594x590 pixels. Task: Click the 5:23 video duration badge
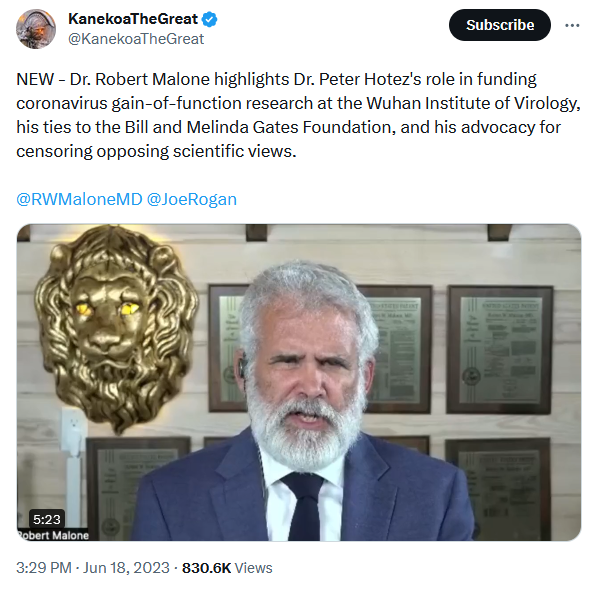47,519
